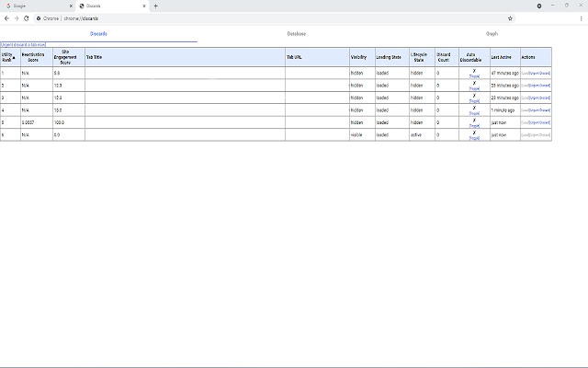Toggle auto discardable for rank 5 row
The image size is (588, 368).
point(474,126)
